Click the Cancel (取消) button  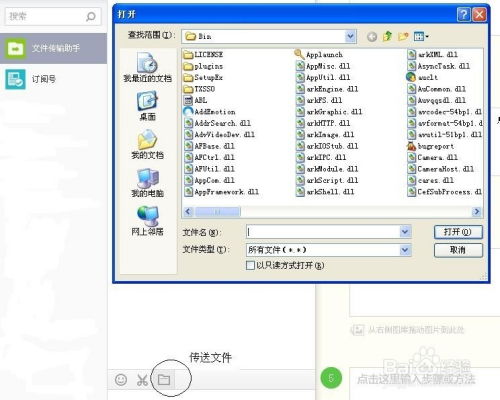pyautogui.click(x=458, y=250)
